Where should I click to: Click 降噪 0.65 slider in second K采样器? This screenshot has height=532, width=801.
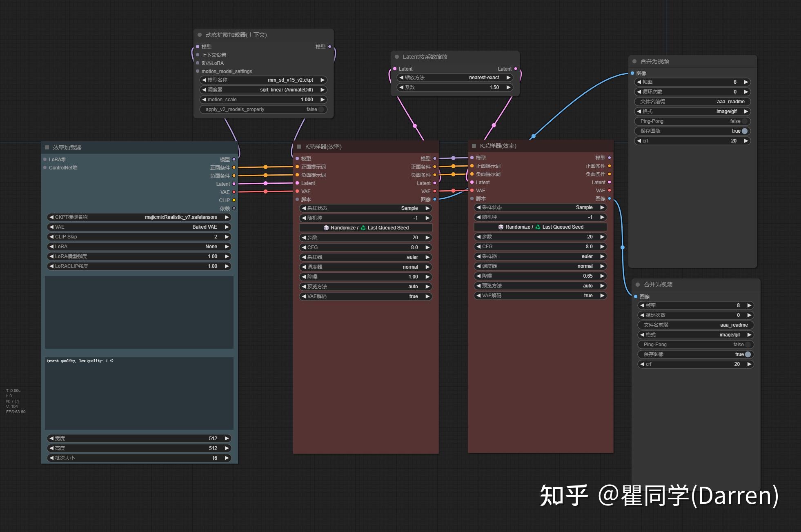click(540, 276)
